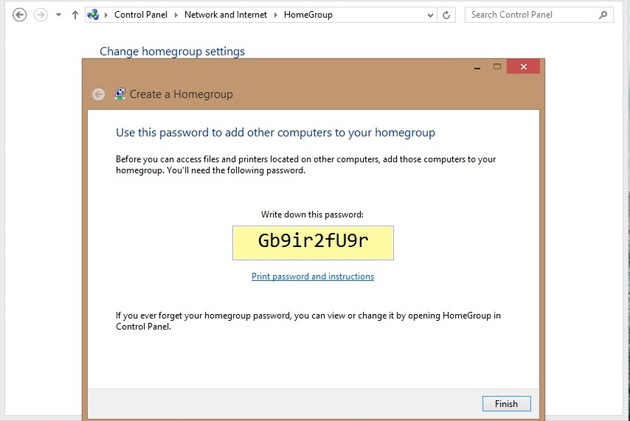This screenshot has height=421, width=630.
Task: Click the Create a Homegroup wizard icon
Action: tap(119, 94)
